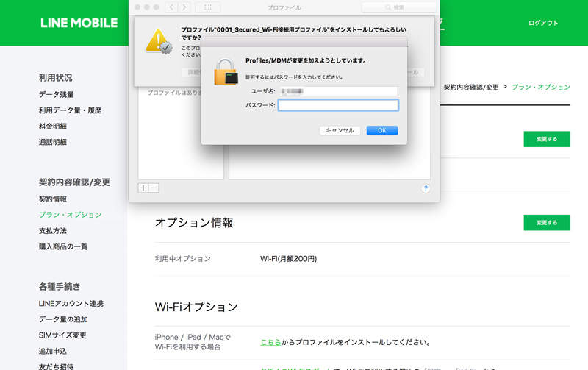Click the warning triangle icon in profile prompt
This screenshot has height=370, width=588.
[159, 41]
